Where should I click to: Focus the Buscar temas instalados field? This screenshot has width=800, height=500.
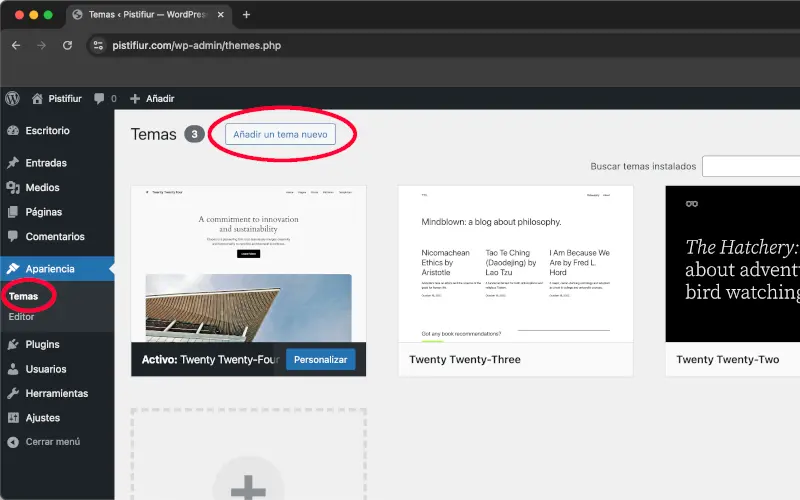(x=751, y=166)
